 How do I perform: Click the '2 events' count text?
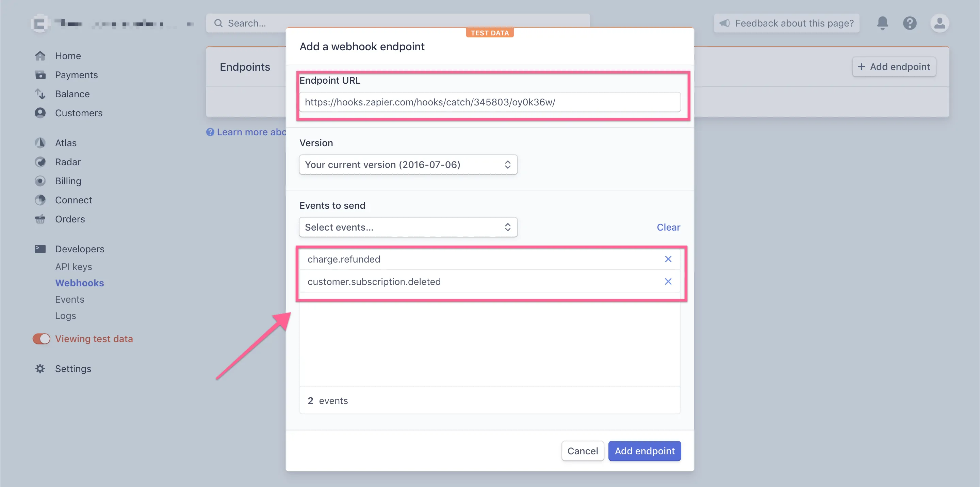pyautogui.click(x=328, y=401)
